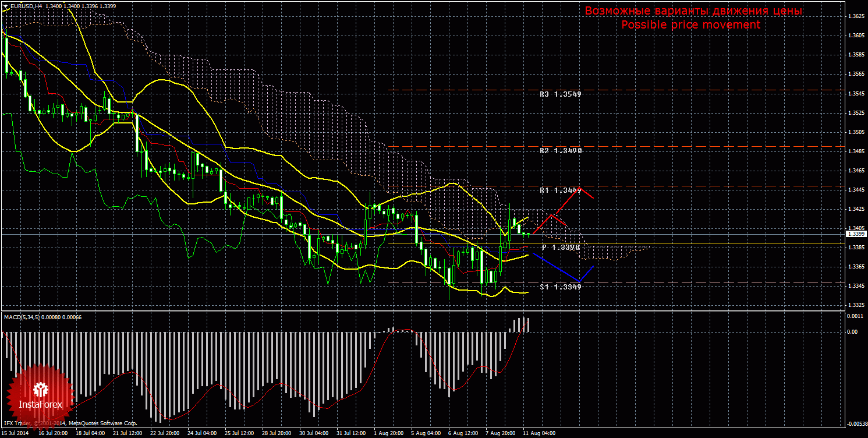The image size is (868, 438).
Task: Select the Russian red heading text
Action: [693, 11]
